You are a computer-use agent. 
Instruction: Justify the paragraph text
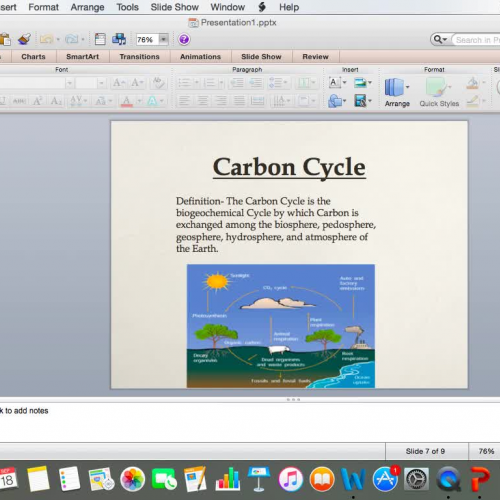tap(239, 101)
